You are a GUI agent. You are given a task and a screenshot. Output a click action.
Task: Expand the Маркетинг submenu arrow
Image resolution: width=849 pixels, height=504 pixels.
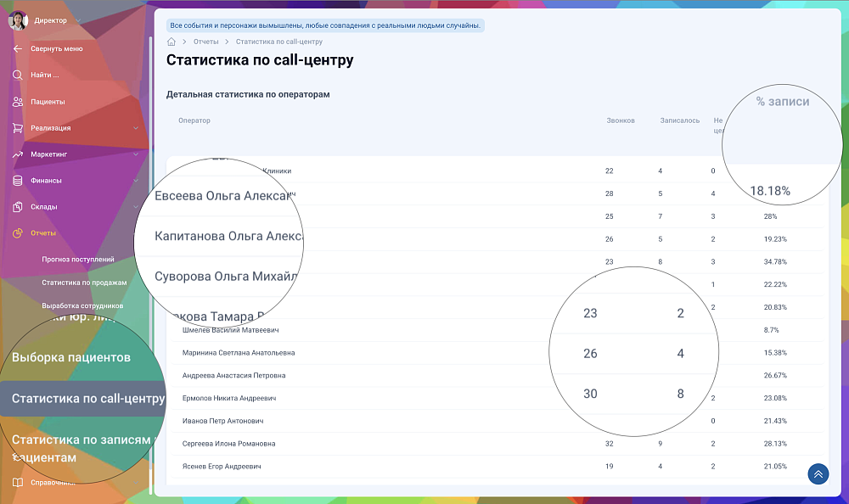pos(136,154)
